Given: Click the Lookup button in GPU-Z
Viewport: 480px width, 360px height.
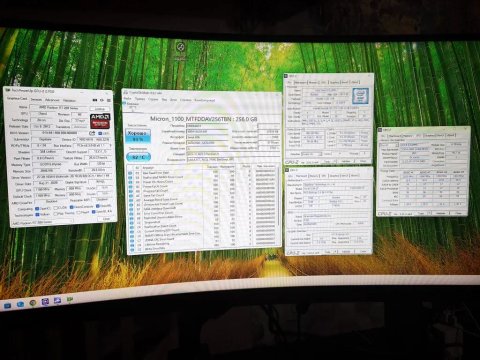Looking at the screenshot, I should tap(100, 109).
